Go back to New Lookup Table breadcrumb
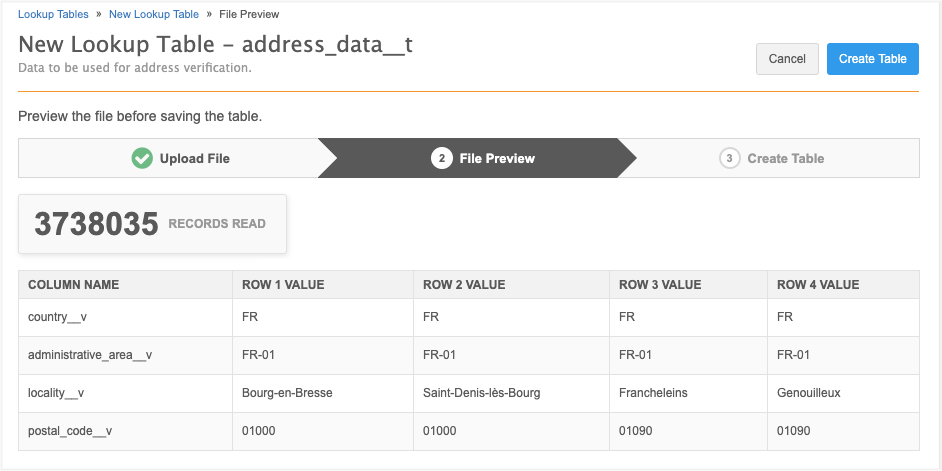The width and height of the screenshot is (942, 471). click(x=153, y=15)
